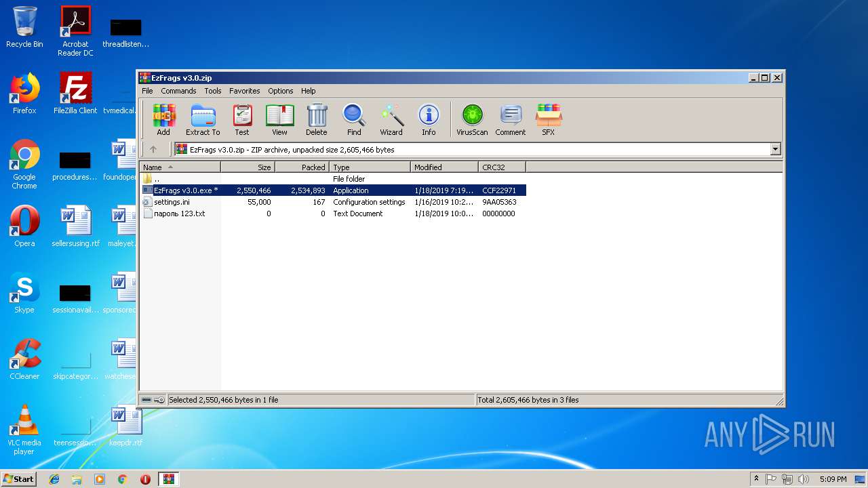Screen dimensions: 868x488
Task: Select the Configuration settings type cell
Action: point(369,202)
